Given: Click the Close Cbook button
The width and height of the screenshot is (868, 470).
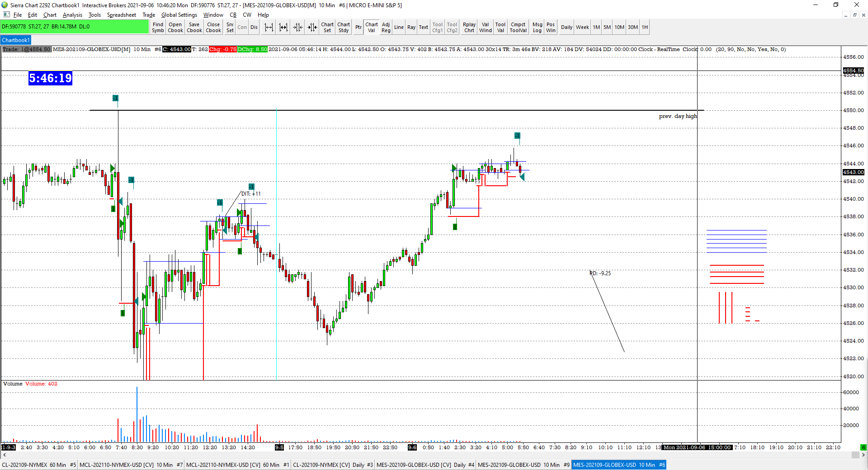Looking at the screenshot, I should (x=213, y=28).
